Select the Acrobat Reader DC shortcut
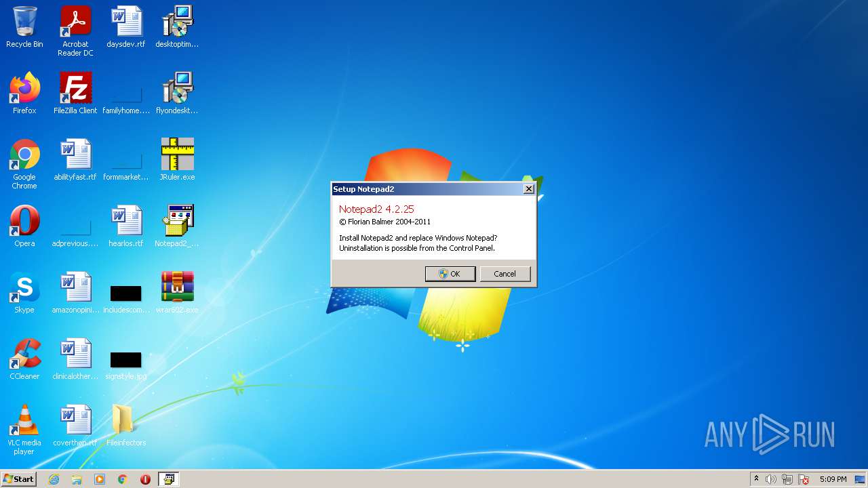This screenshot has height=488, width=868. pyautogui.click(x=75, y=31)
